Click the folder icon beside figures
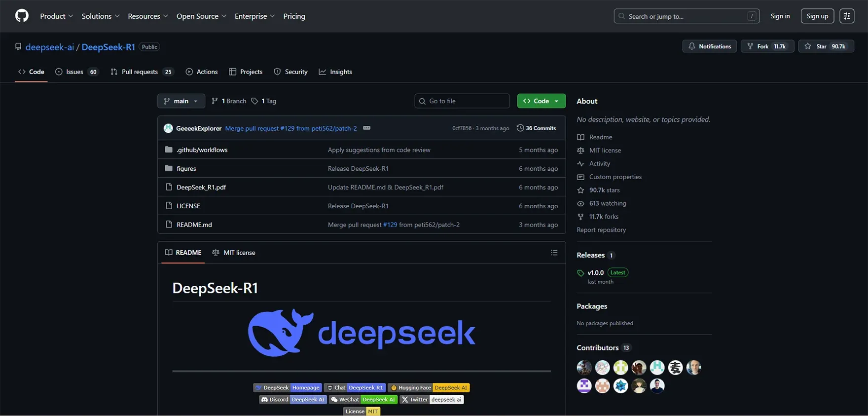This screenshot has width=868, height=416. pyautogui.click(x=169, y=168)
